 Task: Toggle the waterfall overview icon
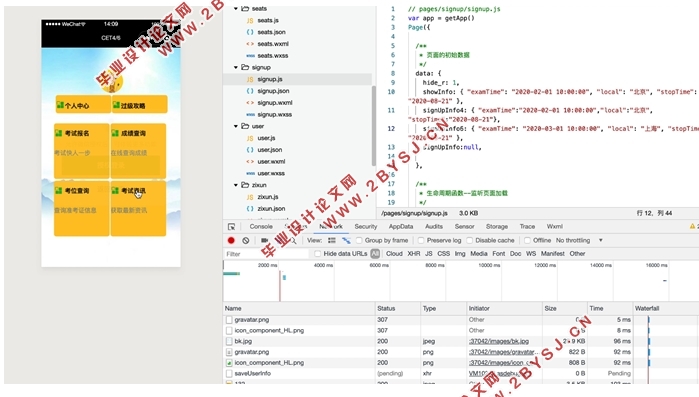pos(346,240)
